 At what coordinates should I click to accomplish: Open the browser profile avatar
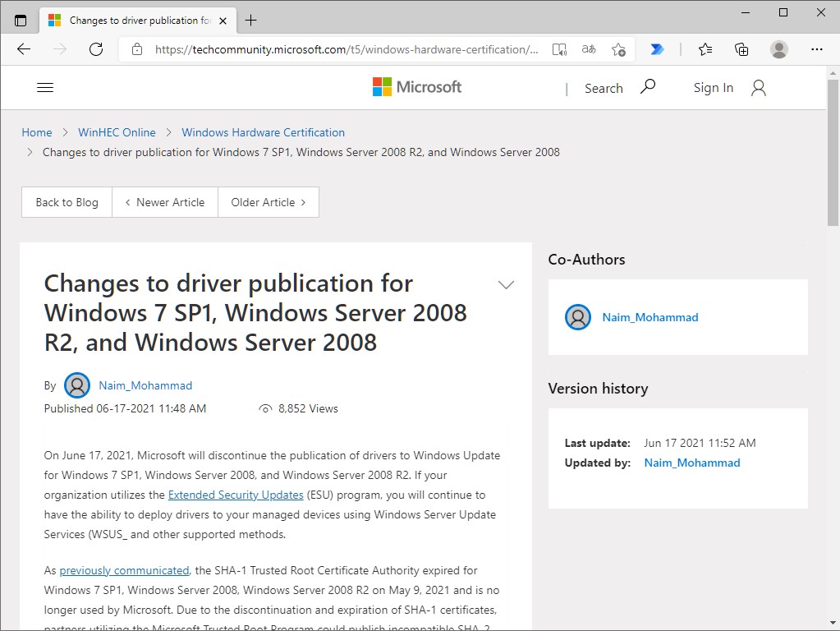coord(778,49)
